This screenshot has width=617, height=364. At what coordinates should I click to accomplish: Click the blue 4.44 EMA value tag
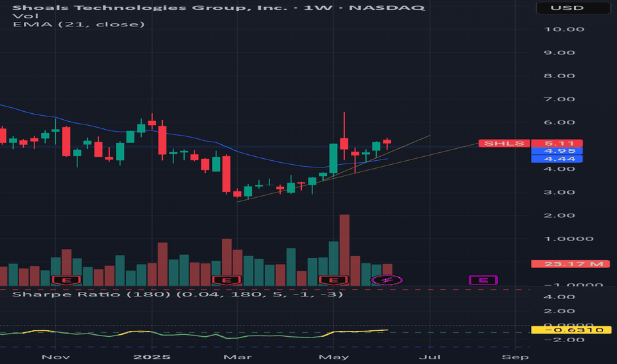pos(557,159)
